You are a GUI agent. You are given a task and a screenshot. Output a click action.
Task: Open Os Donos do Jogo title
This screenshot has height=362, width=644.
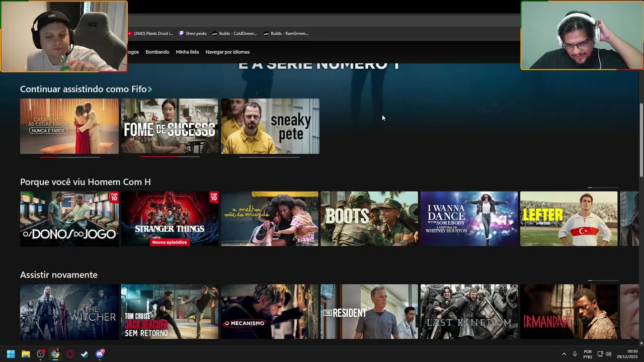click(69, 219)
